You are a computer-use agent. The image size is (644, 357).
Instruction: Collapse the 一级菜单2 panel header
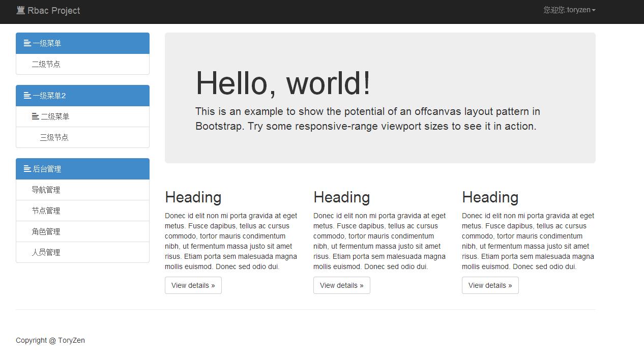click(82, 96)
